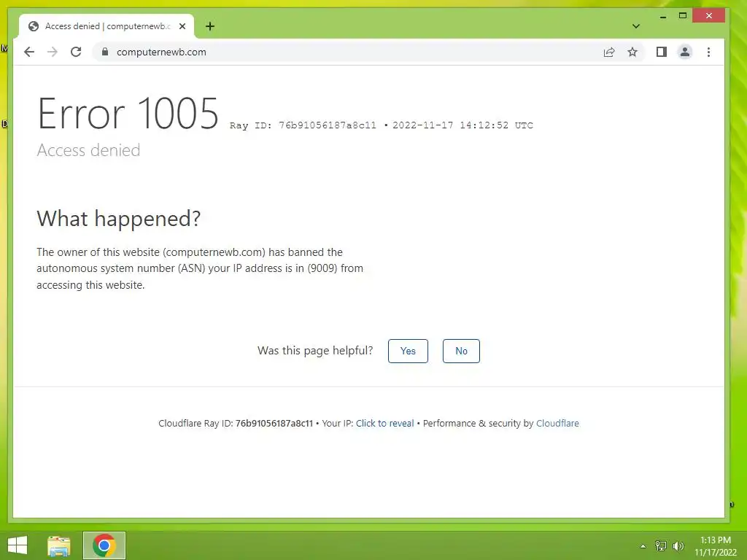
Task: Click the bold Cloudflare Ray ID in footer
Action: pos(274,424)
